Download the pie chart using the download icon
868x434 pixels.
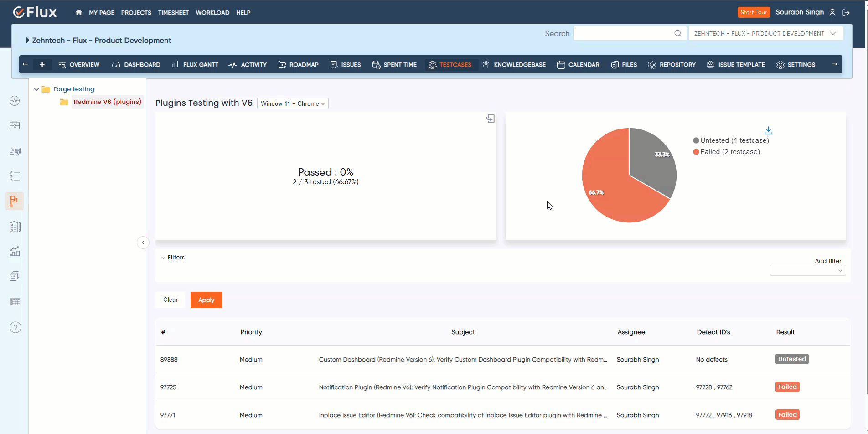click(x=769, y=130)
